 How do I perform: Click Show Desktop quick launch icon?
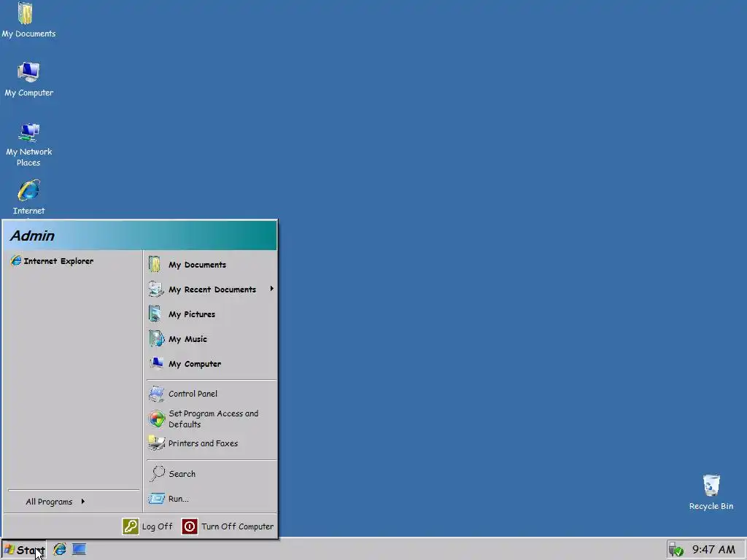(79, 549)
